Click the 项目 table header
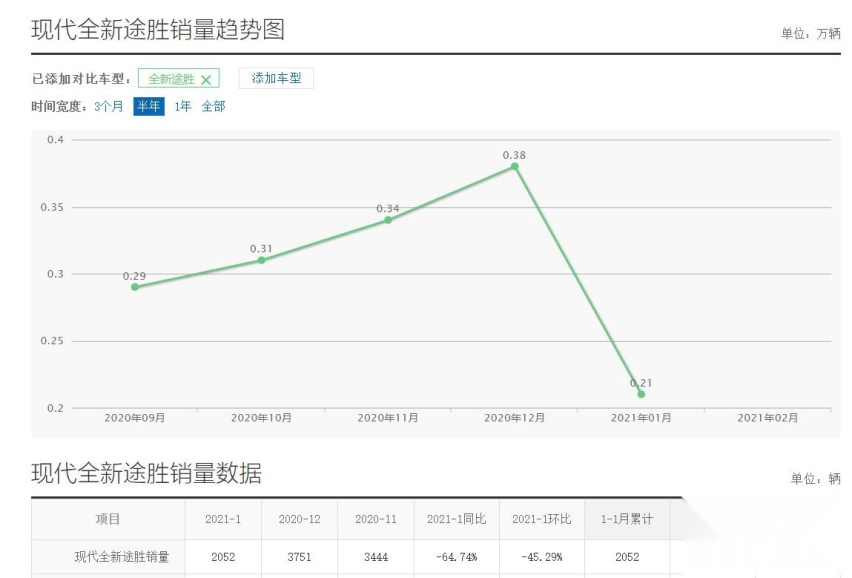 (x=108, y=519)
